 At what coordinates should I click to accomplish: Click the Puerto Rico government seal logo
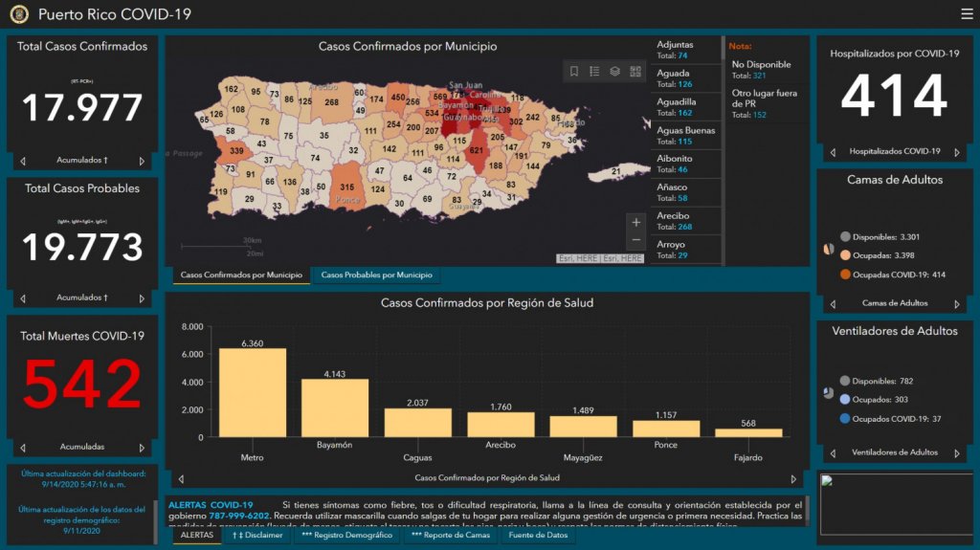coord(19,14)
